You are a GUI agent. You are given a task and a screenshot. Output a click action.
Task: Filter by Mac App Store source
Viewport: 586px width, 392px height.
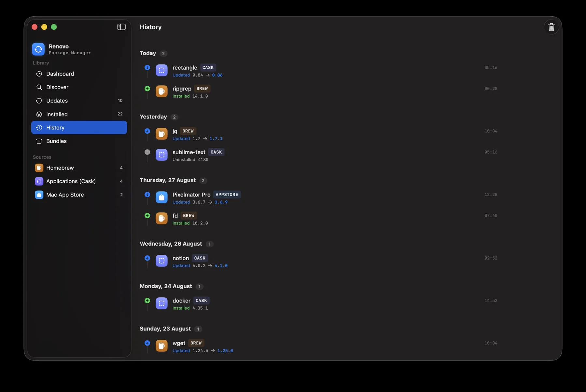point(79,195)
